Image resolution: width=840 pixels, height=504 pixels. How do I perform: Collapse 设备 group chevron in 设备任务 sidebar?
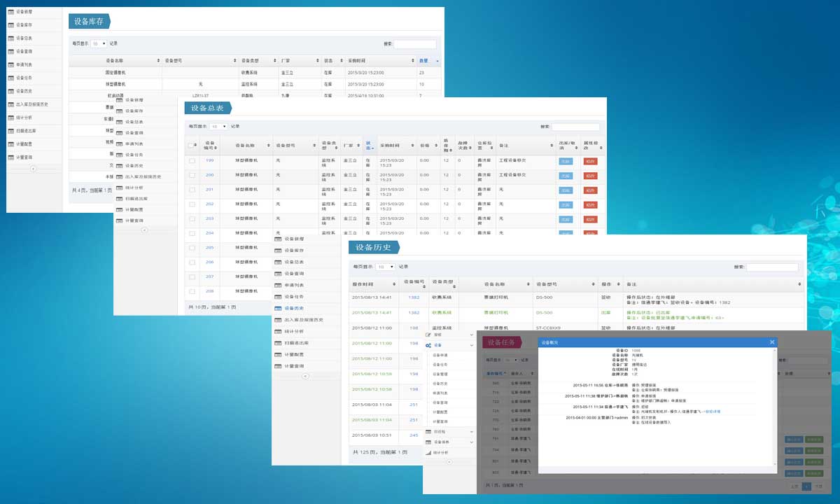point(471,345)
